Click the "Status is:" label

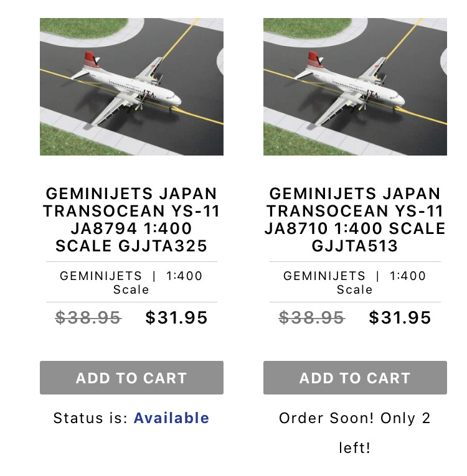point(91,418)
